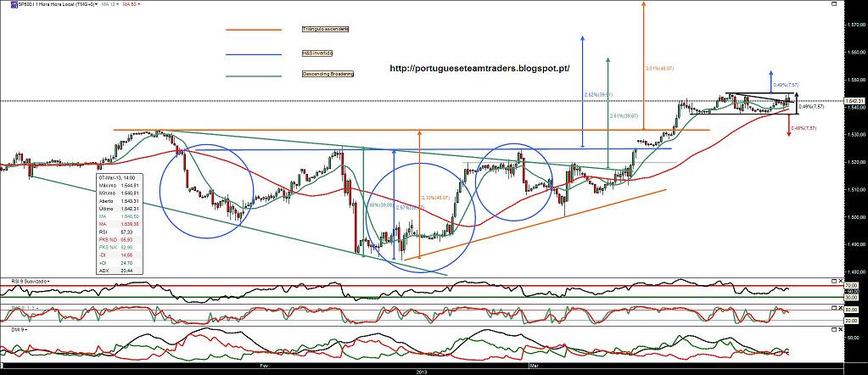
Task: Click the blue 2,62% target label
Action: point(598,95)
